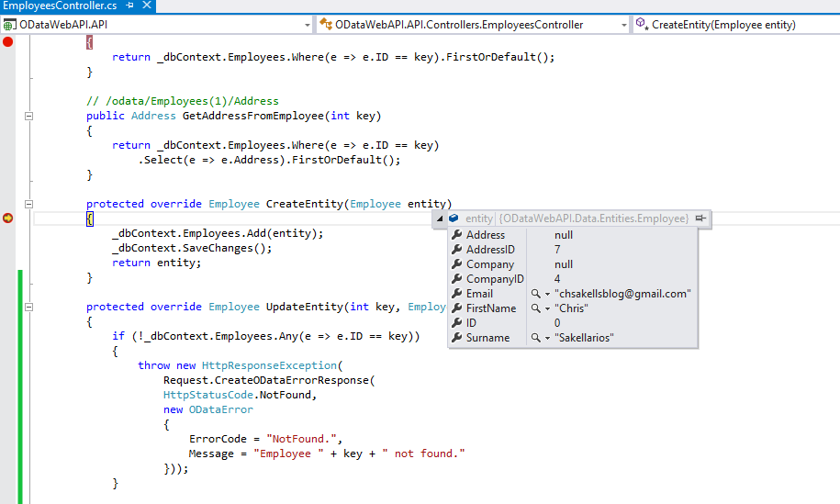Collapse the GetAddressFromEmployee method outline

tap(28, 116)
